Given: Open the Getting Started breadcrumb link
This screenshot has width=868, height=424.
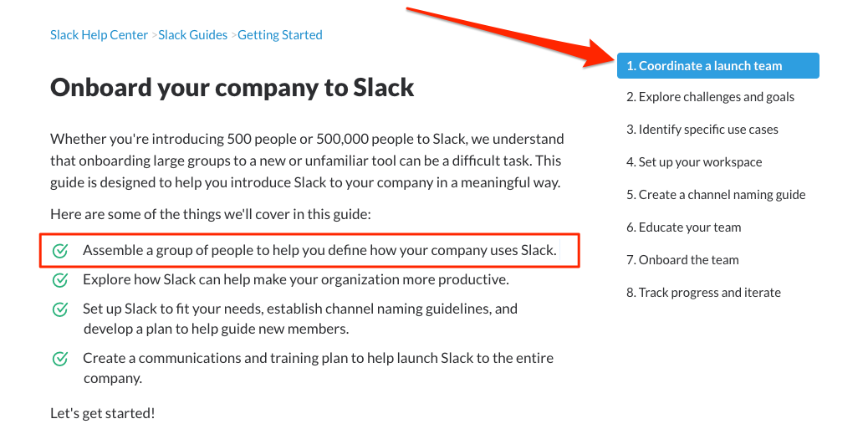Looking at the screenshot, I should tap(280, 35).
